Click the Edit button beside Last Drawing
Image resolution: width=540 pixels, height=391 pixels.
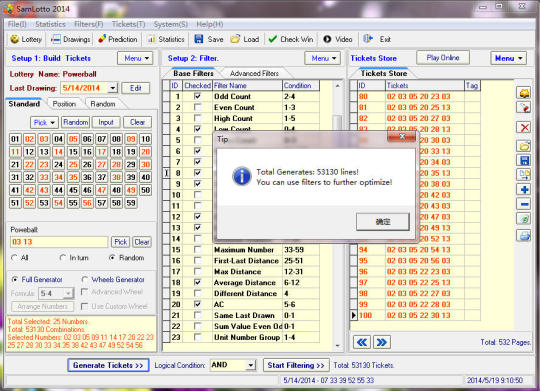136,88
